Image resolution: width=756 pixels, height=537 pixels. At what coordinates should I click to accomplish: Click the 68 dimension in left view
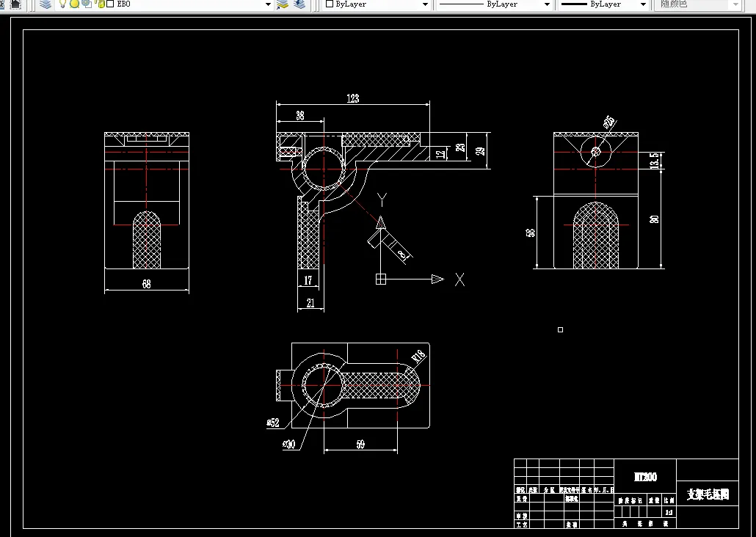[x=147, y=284]
